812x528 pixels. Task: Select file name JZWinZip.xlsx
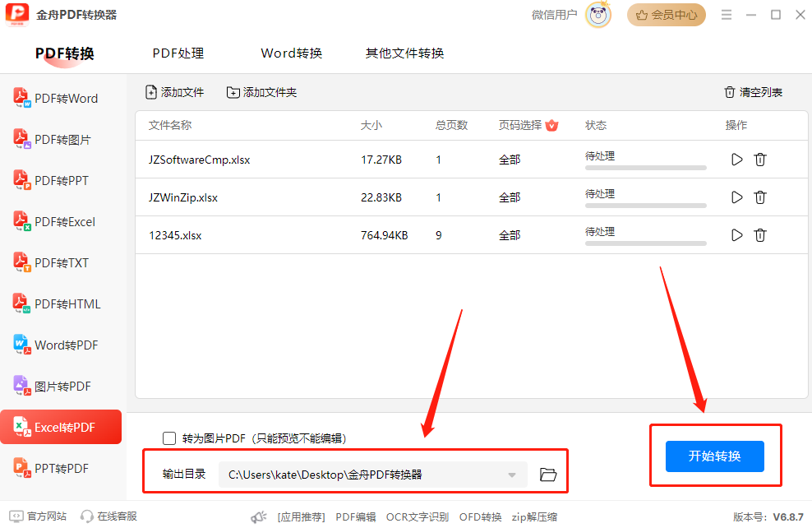pyautogui.click(x=182, y=197)
